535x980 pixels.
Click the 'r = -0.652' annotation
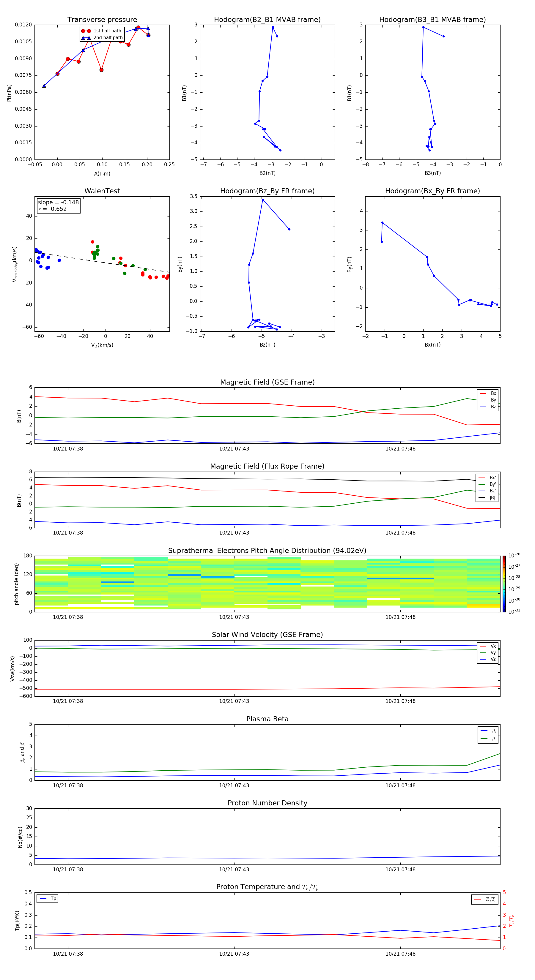[53, 209]
